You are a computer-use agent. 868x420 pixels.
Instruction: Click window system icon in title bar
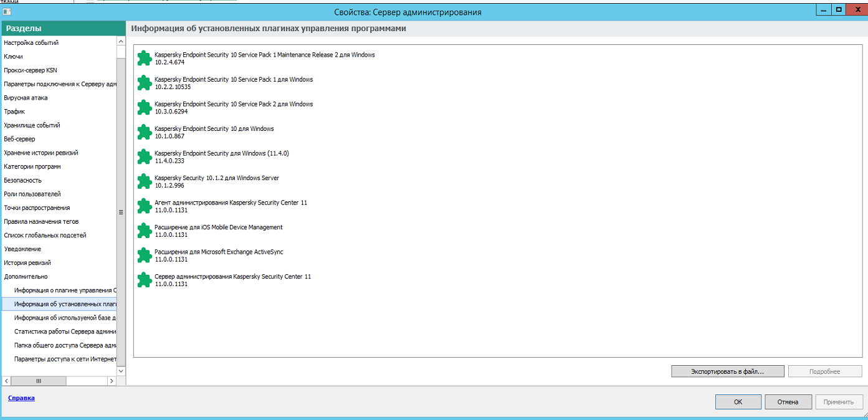pos(7,11)
